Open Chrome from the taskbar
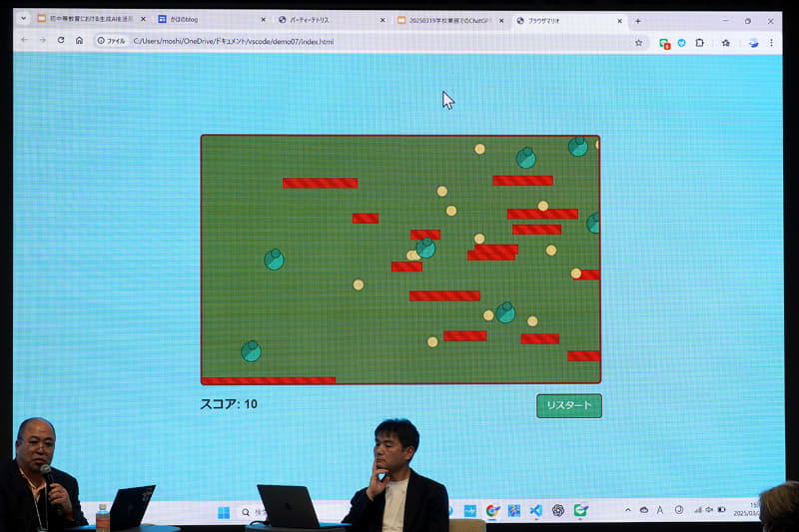This screenshot has width=799, height=532. coord(492,511)
